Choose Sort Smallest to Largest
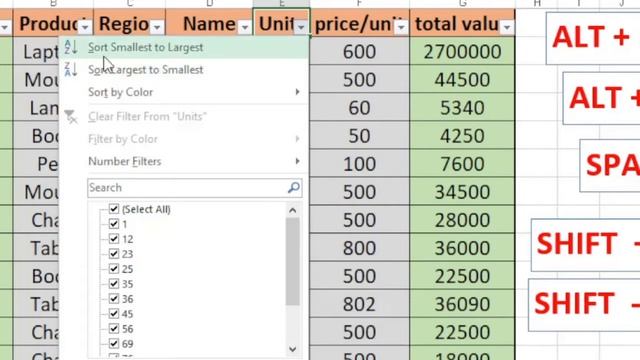The image size is (640, 360). pyautogui.click(x=184, y=47)
